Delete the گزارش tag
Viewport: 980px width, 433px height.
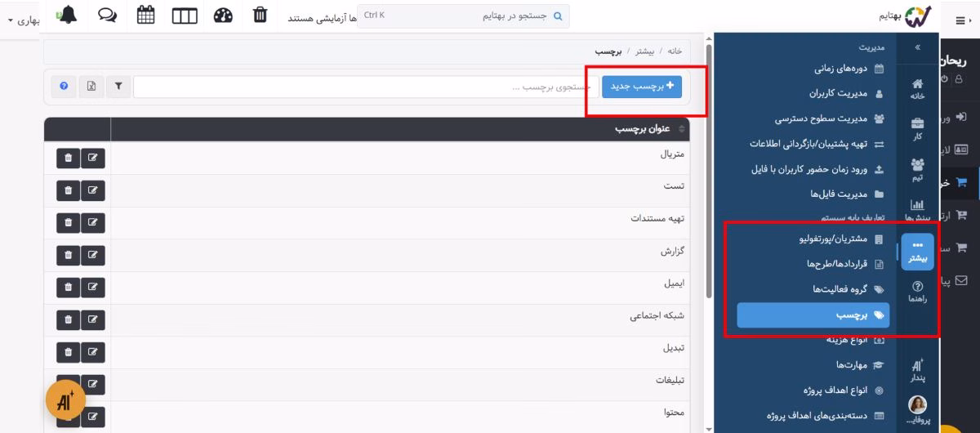pyautogui.click(x=68, y=255)
